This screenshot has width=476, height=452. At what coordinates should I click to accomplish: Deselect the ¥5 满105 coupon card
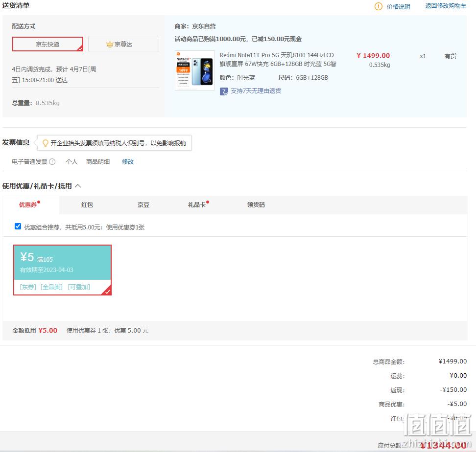click(x=63, y=270)
